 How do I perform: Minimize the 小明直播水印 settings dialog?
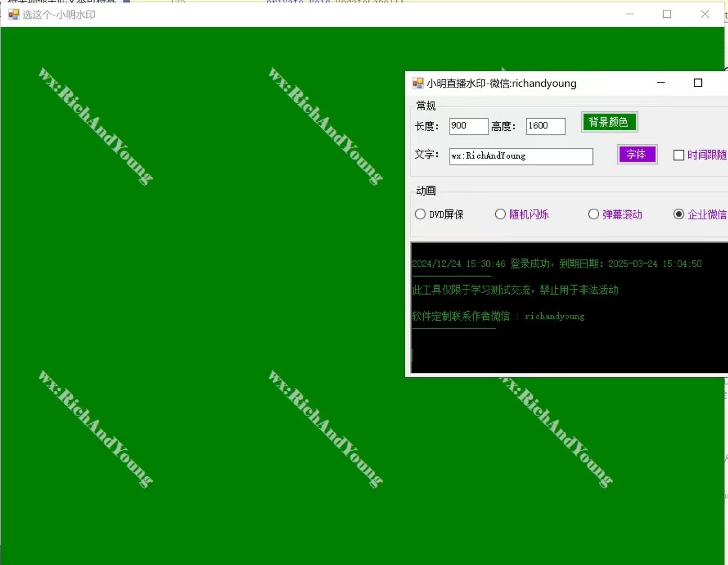[x=660, y=83]
